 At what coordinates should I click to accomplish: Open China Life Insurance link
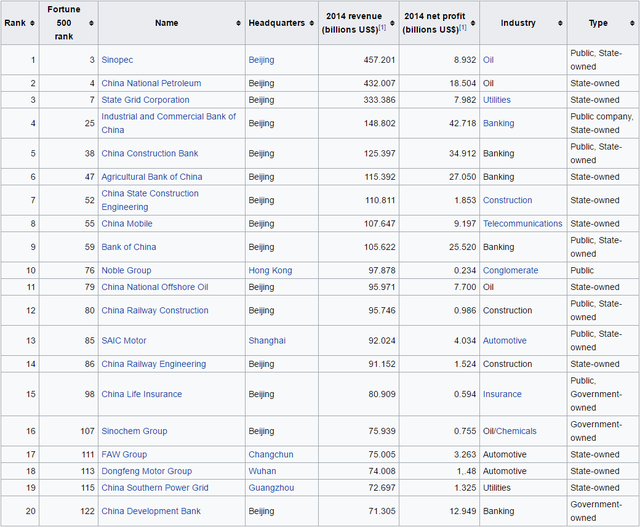(x=142, y=394)
